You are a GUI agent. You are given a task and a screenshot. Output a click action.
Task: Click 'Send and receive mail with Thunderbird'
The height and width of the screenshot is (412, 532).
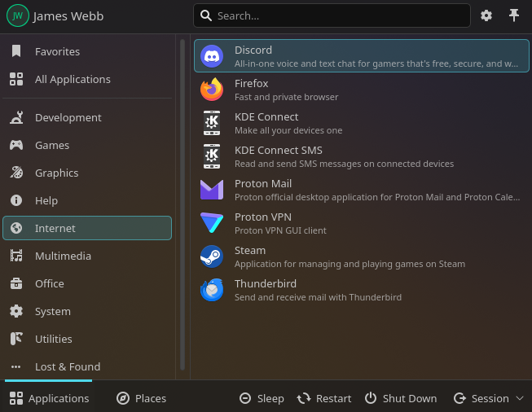click(318, 297)
